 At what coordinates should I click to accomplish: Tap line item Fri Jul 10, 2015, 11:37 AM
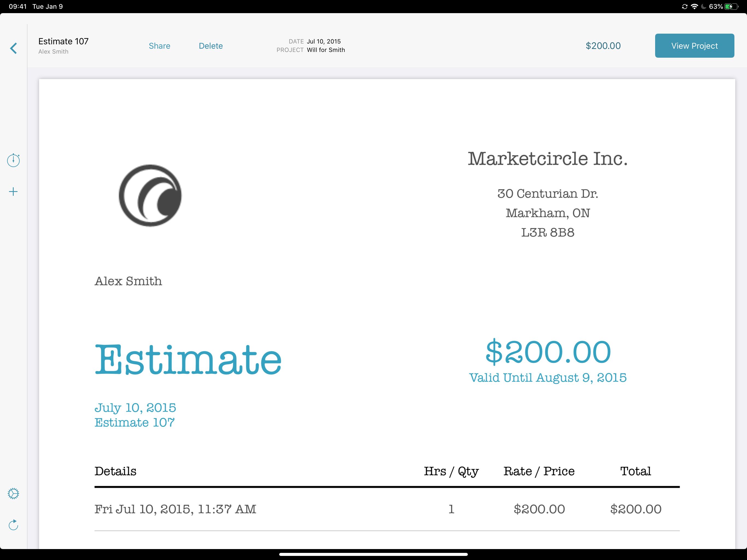tap(175, 509)
